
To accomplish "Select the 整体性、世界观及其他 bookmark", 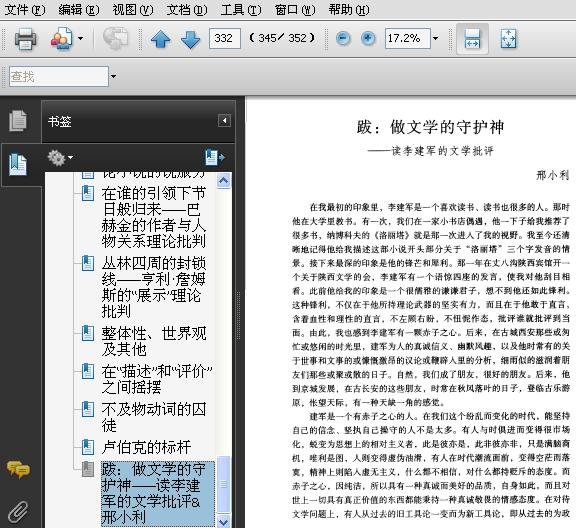I will pos(154,341).
